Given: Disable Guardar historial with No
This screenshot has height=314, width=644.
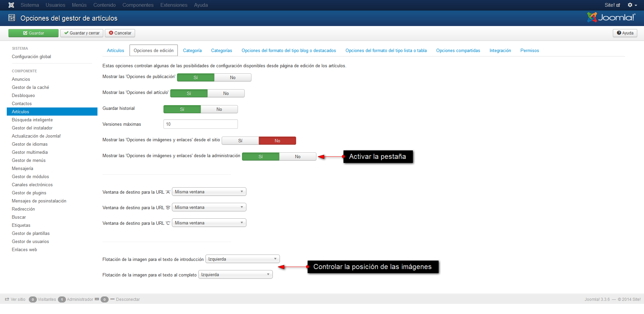Looking at the screenshot, I should coord(219,109).
